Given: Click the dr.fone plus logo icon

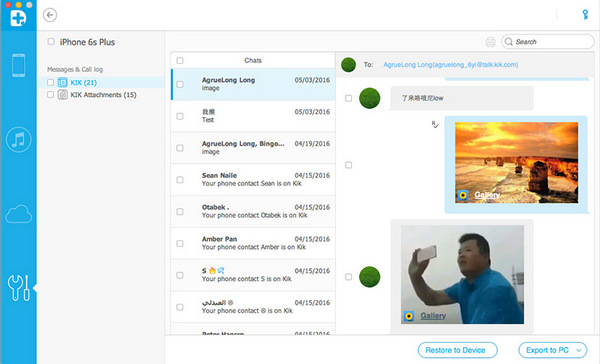Looking at the screenshot, I should (x=18, y=17).
